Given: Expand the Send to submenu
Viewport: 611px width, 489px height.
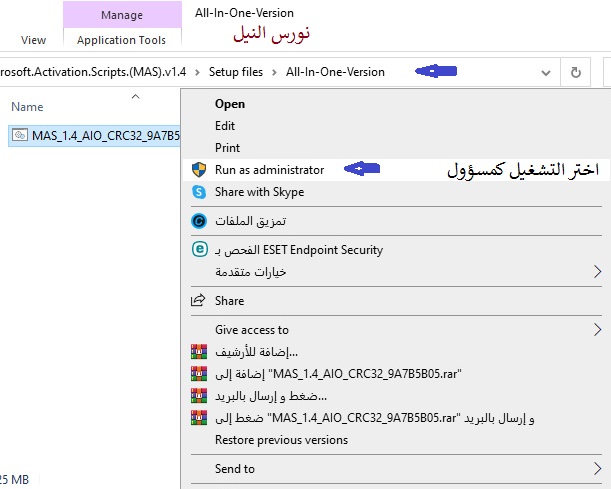Looking at the screenshot, I should click(598, 468).
